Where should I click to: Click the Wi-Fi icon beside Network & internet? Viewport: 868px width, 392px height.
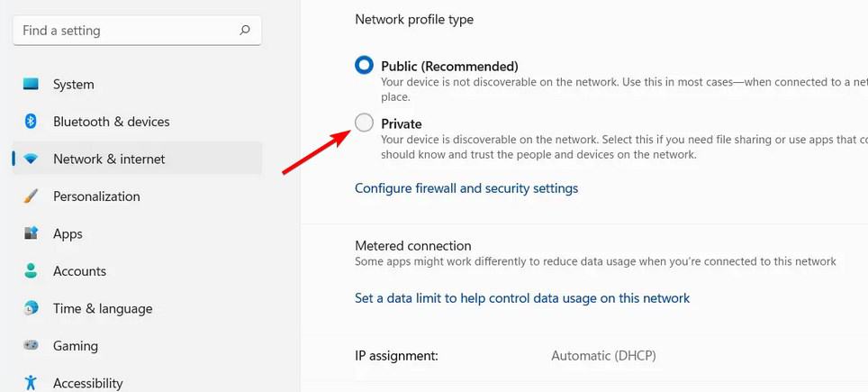[31, 159]
